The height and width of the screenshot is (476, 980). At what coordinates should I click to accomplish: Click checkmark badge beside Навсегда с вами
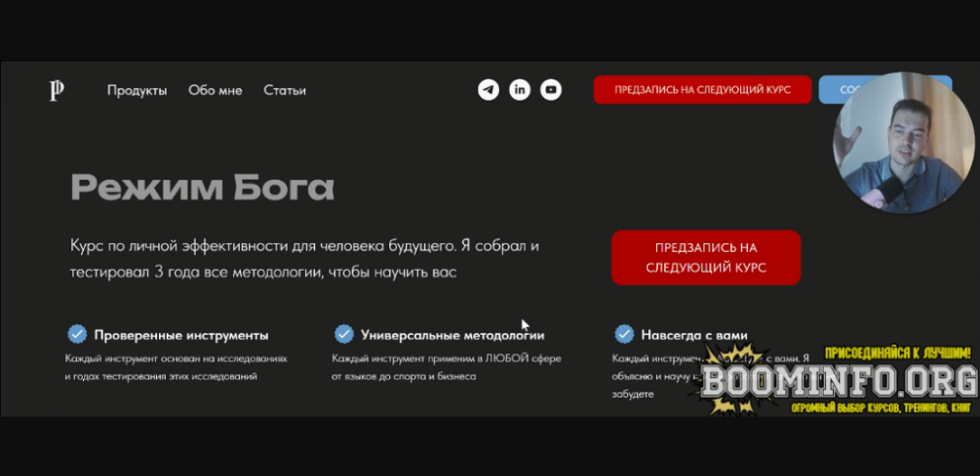623,334
